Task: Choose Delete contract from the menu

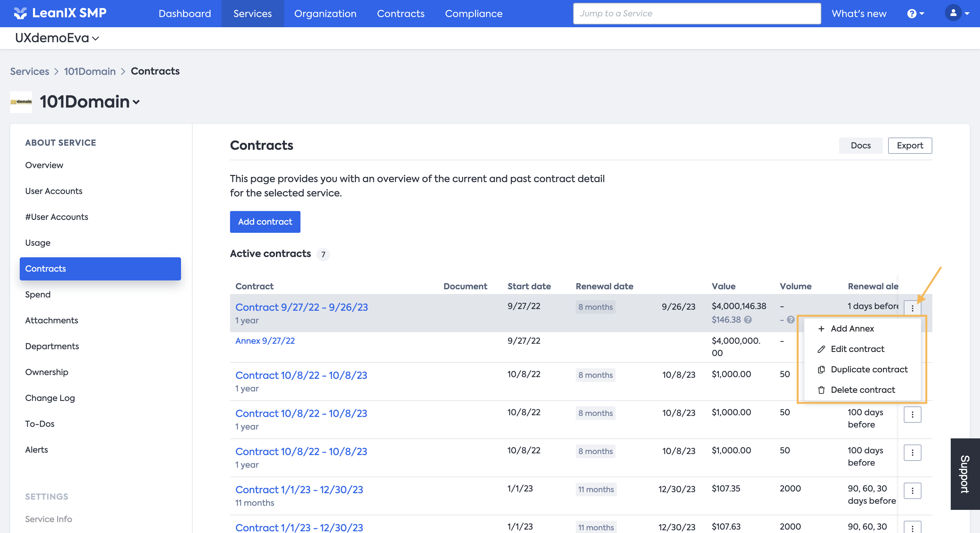Action: pos(863,390)
